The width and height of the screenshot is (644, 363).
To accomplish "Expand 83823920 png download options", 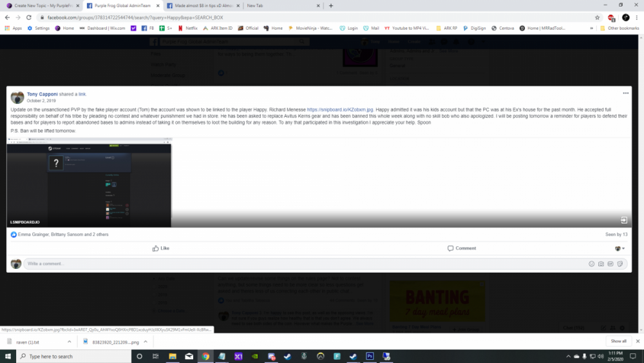I will [x=146, y=342].
